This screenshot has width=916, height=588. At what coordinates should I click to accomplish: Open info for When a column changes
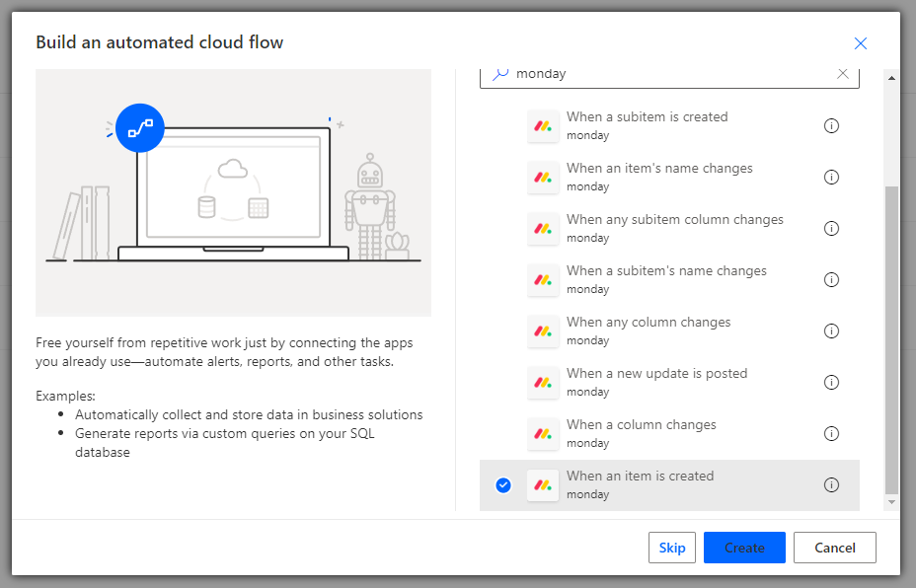(x=831, y=434)
